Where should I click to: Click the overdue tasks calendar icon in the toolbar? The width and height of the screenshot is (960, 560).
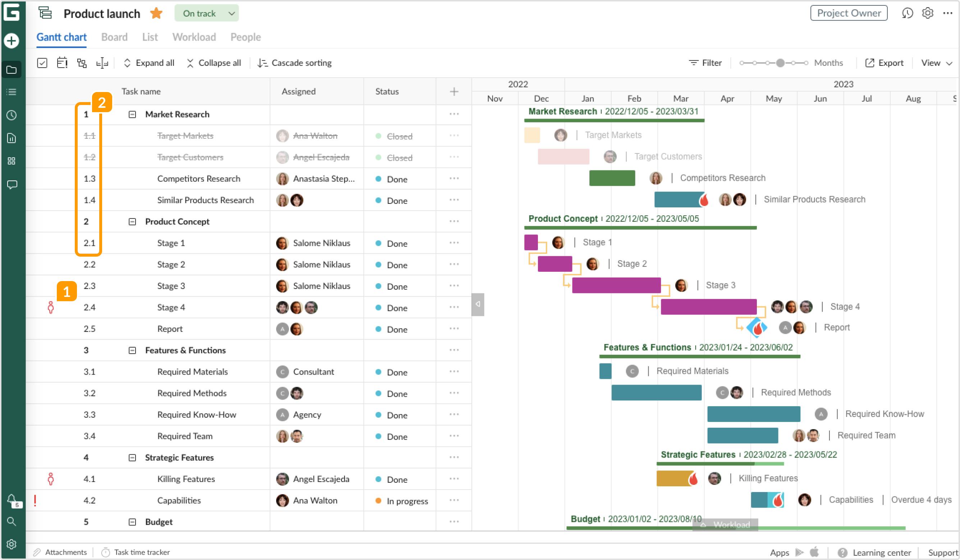tap(62, 63)
